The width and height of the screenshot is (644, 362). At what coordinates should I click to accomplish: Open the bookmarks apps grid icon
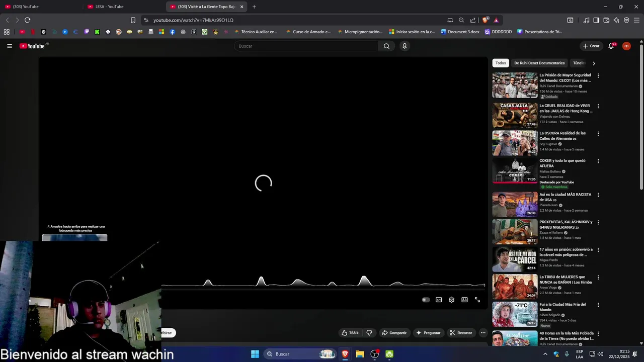coord(7,32)
